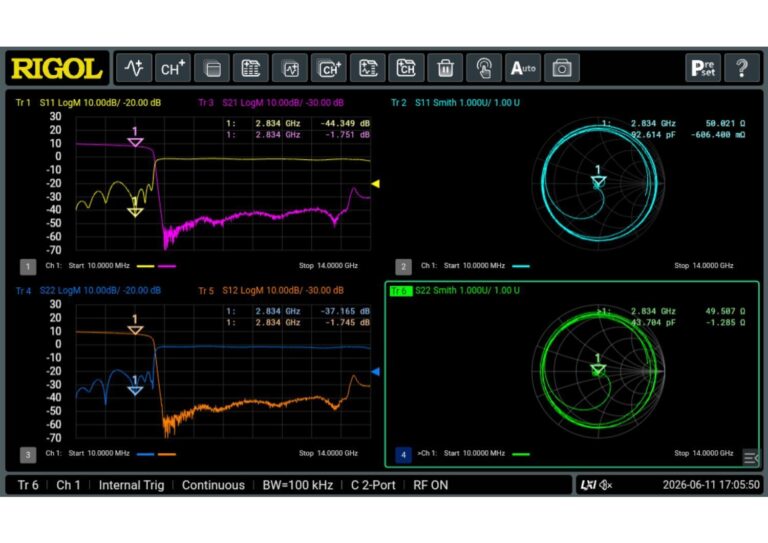Click C 2-Port calibration status
The image size is (768, 543).
click(373, 485)
